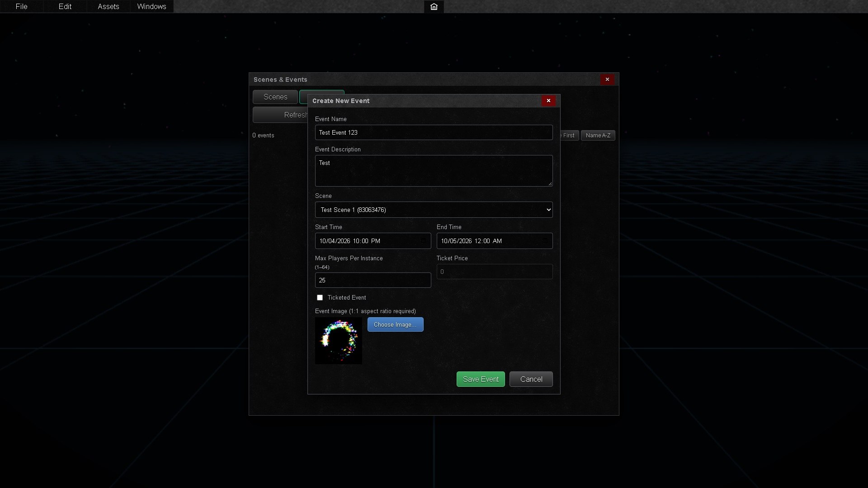Cancel the new event creation
The height and width of the screenshot is (488, 868).
pos(531,379)
